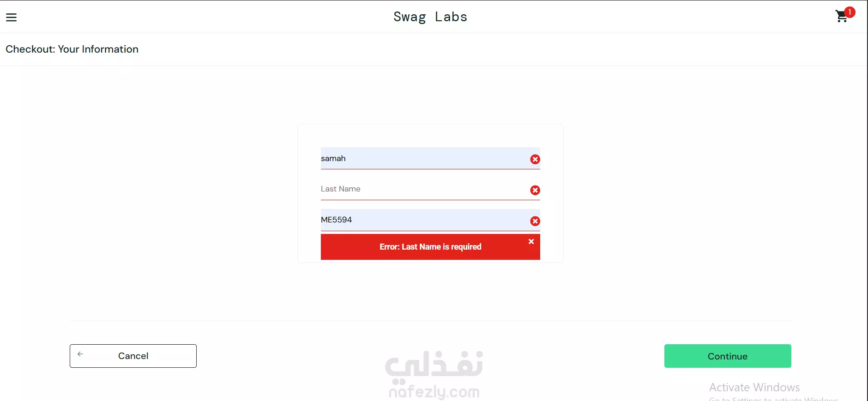
Task: Click the Swag Labs header title
Action: (430, 17)
